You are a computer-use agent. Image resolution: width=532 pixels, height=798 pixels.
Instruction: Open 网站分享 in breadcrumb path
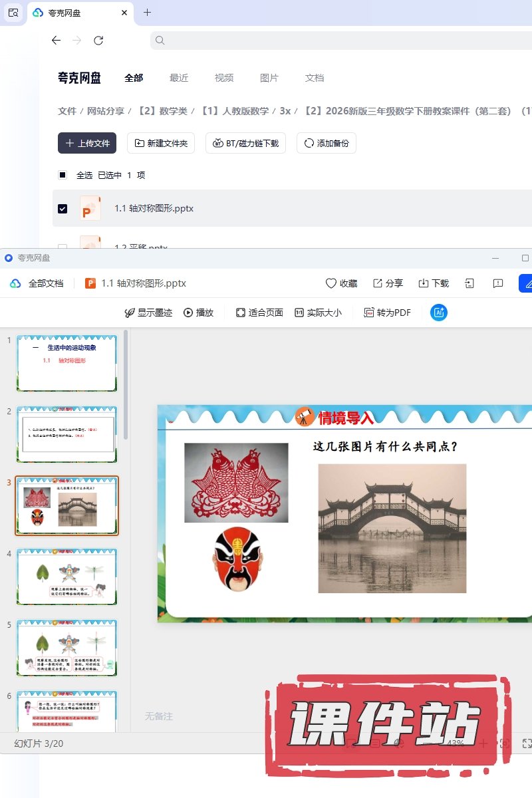(106, 111)
